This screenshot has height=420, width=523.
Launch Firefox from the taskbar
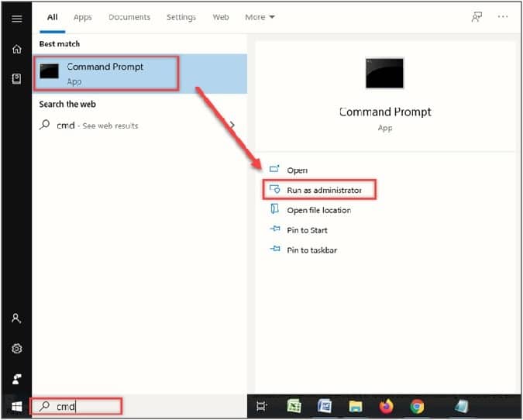[x=387, y=406]
